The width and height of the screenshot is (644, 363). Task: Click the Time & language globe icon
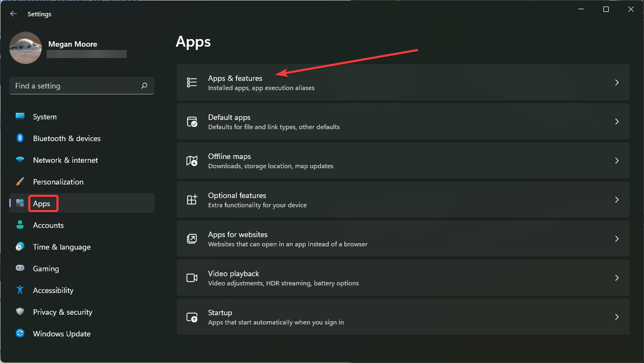[x=20, y=246]
